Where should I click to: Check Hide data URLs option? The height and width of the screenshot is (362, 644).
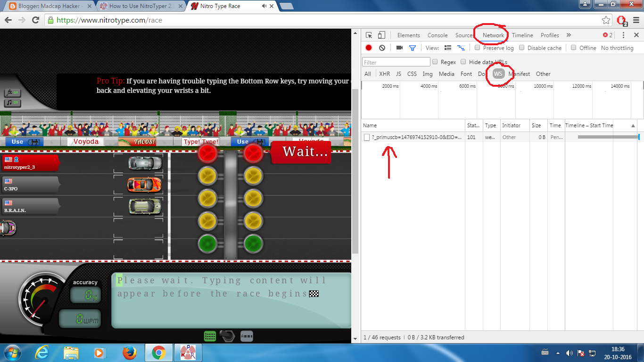point(463,62)
